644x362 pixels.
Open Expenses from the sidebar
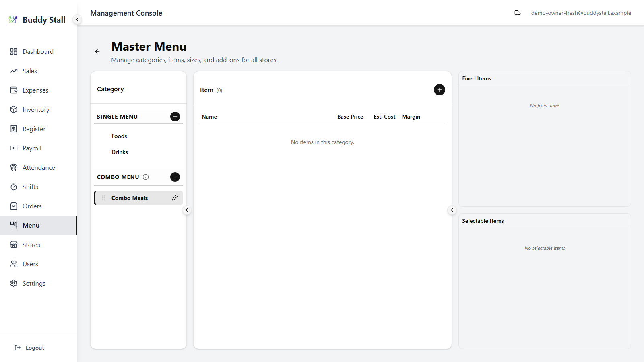[38, 90]
